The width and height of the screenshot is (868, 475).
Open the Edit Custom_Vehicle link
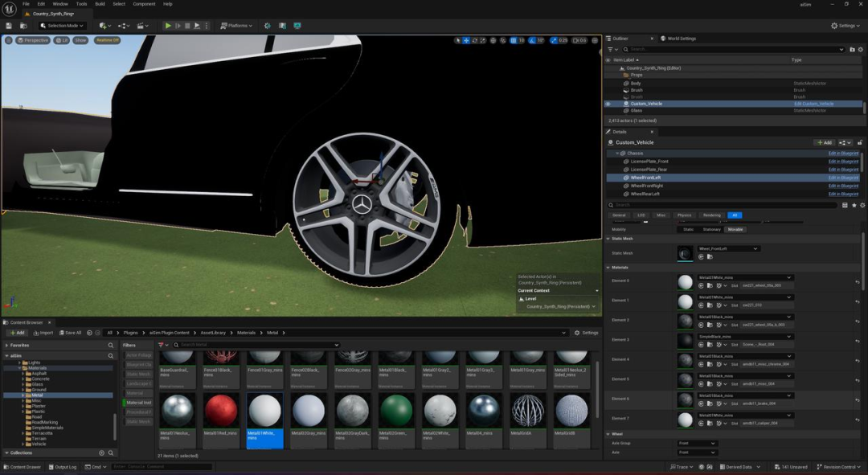point(813,104)
